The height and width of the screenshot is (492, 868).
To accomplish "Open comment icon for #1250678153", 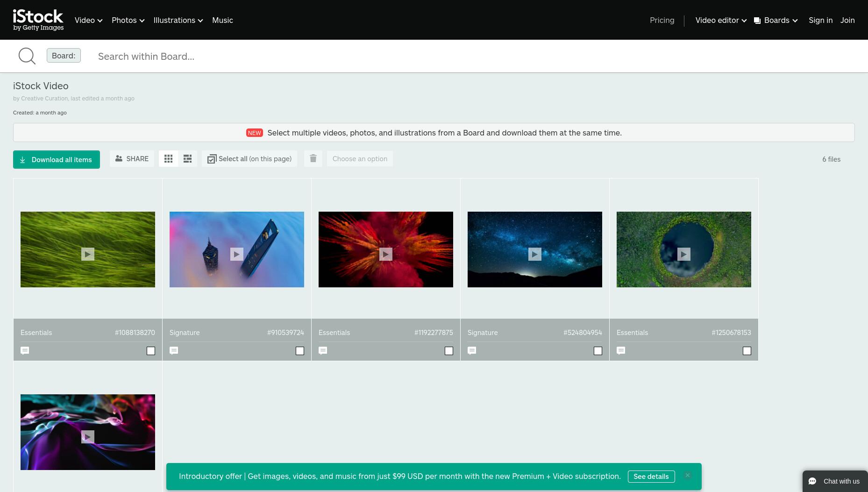I will (x=621, y=350).
